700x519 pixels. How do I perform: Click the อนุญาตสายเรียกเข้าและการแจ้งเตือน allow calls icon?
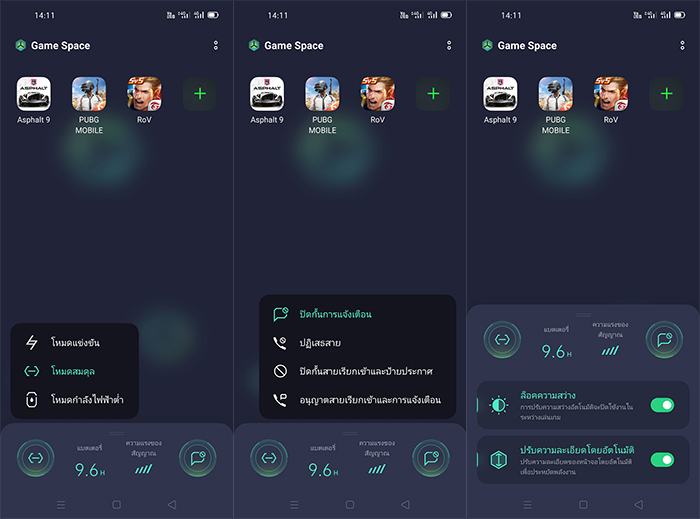tap(281, 400)
